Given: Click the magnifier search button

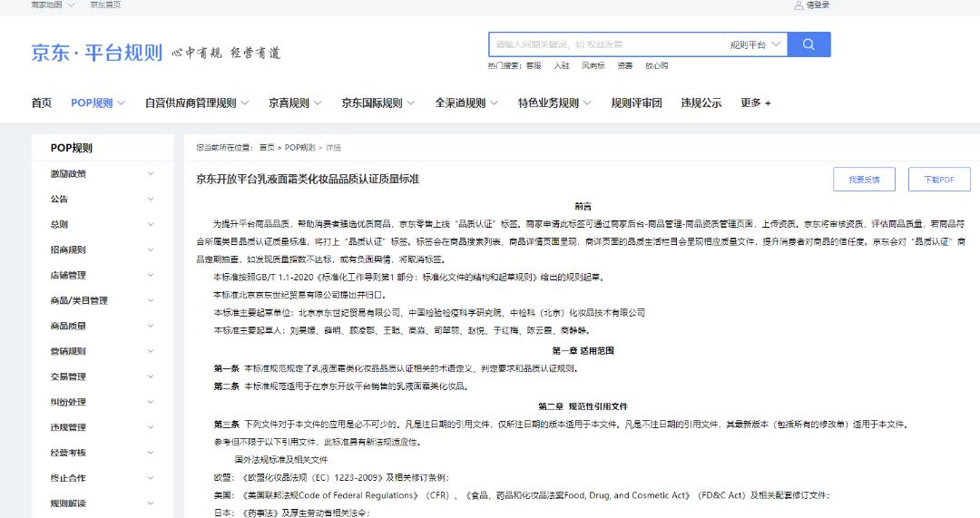Looking at the screenshot, I should click(x=808, y=44).
